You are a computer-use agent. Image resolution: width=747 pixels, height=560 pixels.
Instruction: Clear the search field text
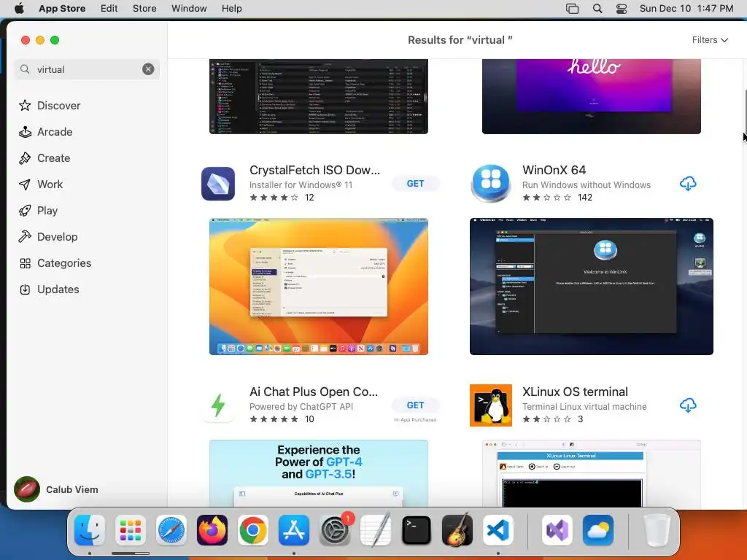148,69
